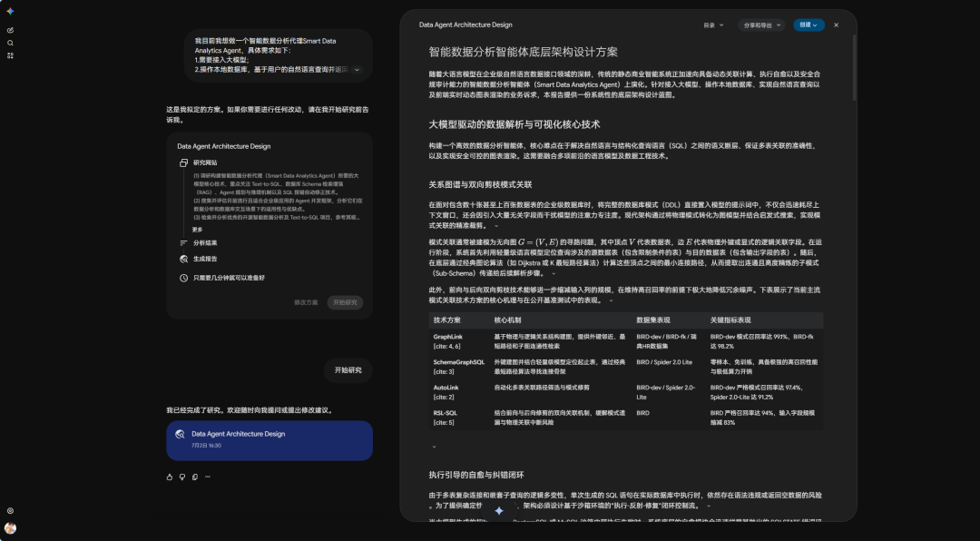Screen dimensions: 980x541
Task: Click the 7月2日 16:30 timestamp on report card
Action: click(206, 446)
